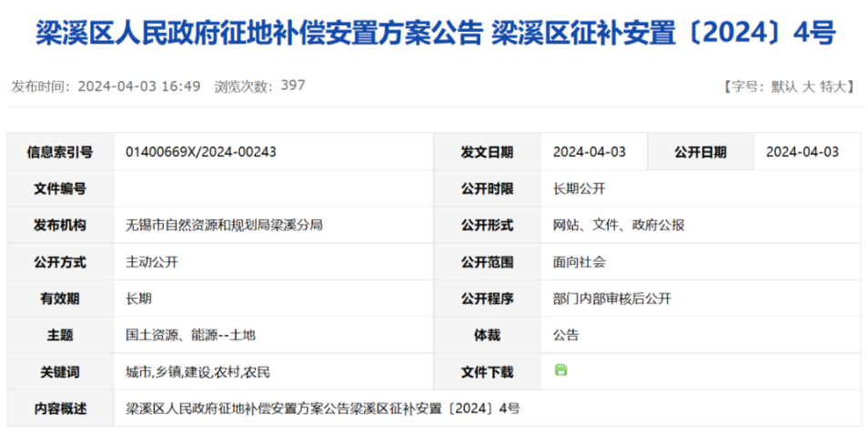Click the 主题 label cell
This screenshot has height=434, width=868.
[60, 334]
